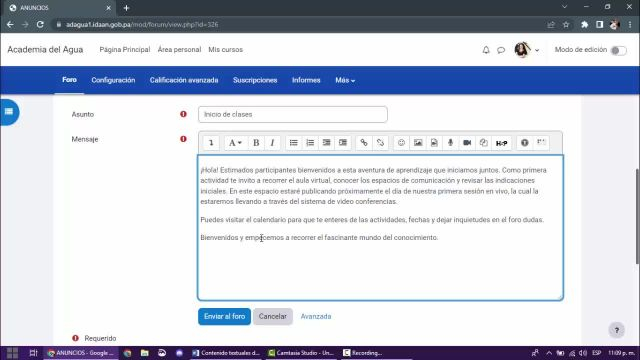Go back in browser history
The image size is (640, 360).
(10, 24)
